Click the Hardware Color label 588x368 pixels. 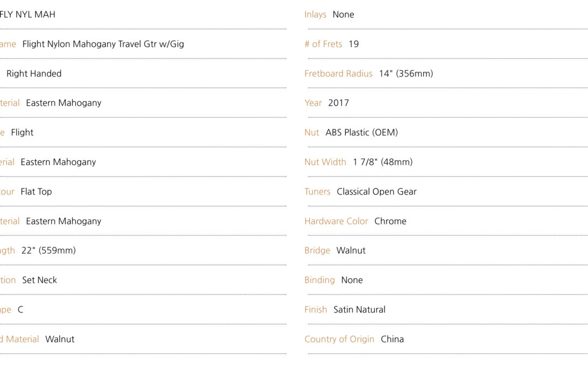click(x=336, y=221)
